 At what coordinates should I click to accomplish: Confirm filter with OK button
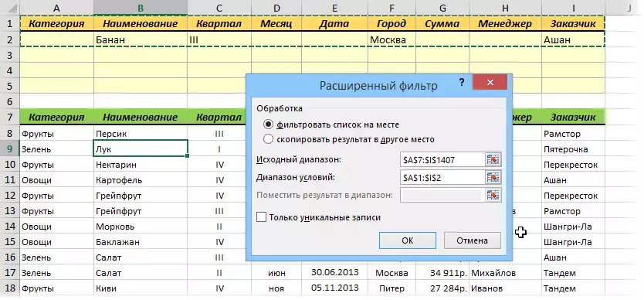tap(408, 240)
